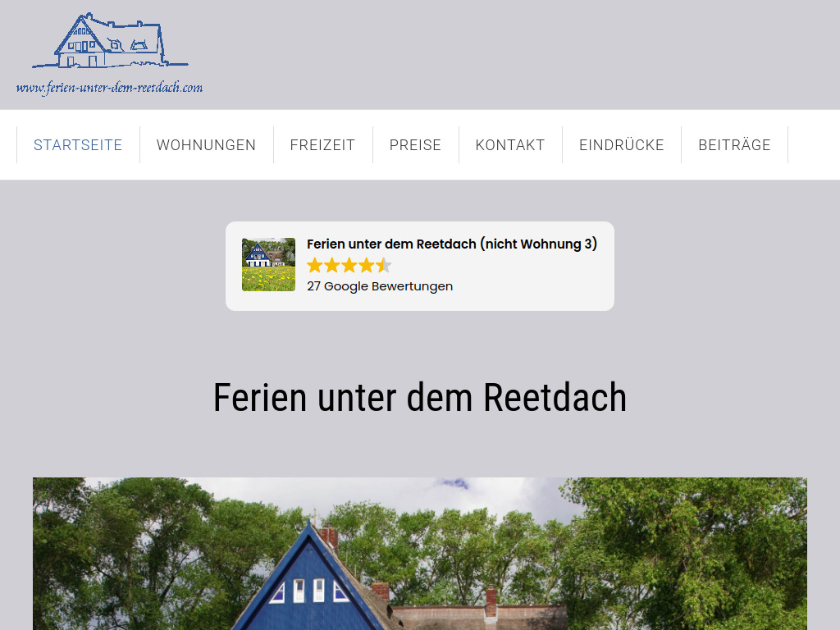The width and height of the screenshot is (840, 630).
Task: Click the www.ferien-unter-dem-reetdach.com link
Action: (x=109, y=86)
